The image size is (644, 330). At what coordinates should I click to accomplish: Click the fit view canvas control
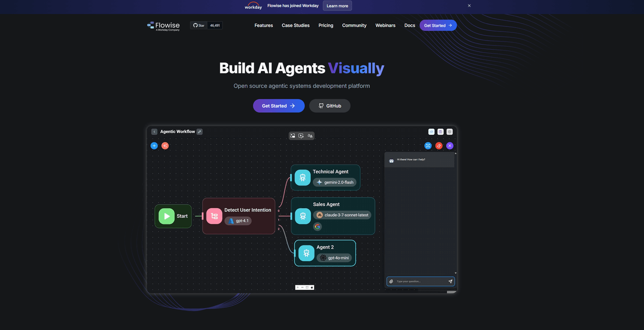(307, 287)
